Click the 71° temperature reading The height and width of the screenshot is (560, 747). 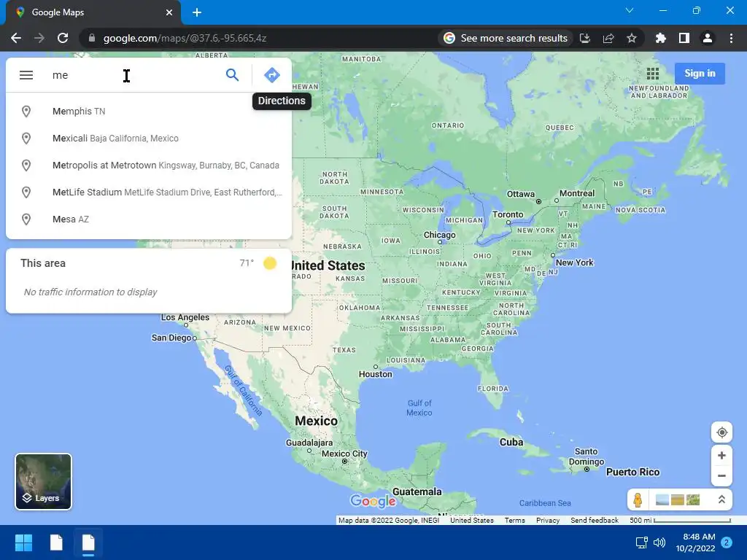coord(247,262)
